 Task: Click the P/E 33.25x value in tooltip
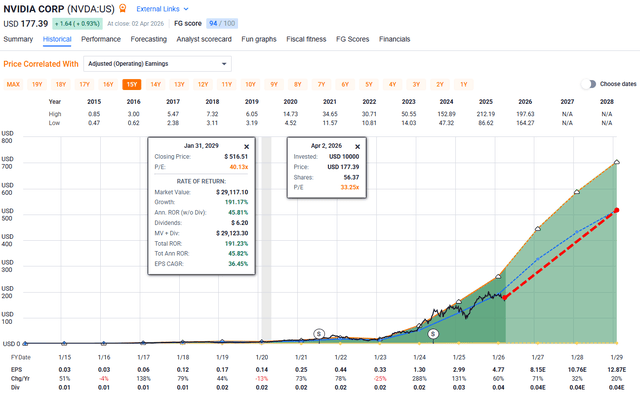click(350, 187)
